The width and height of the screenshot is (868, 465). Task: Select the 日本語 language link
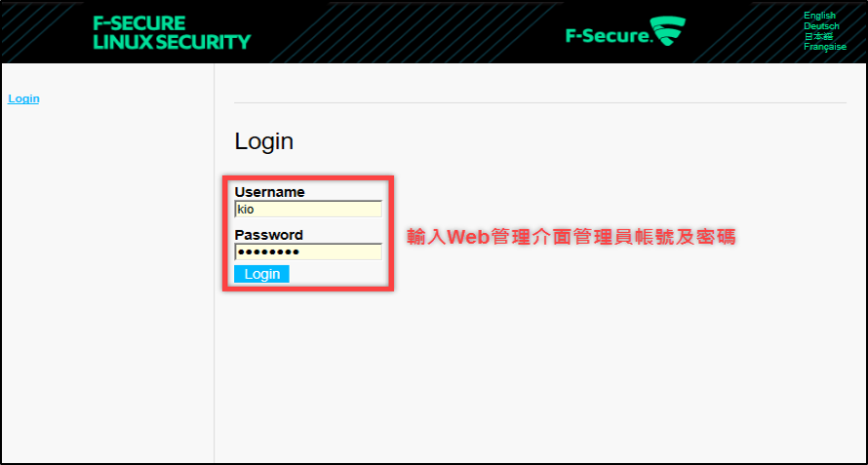(818, 36)
